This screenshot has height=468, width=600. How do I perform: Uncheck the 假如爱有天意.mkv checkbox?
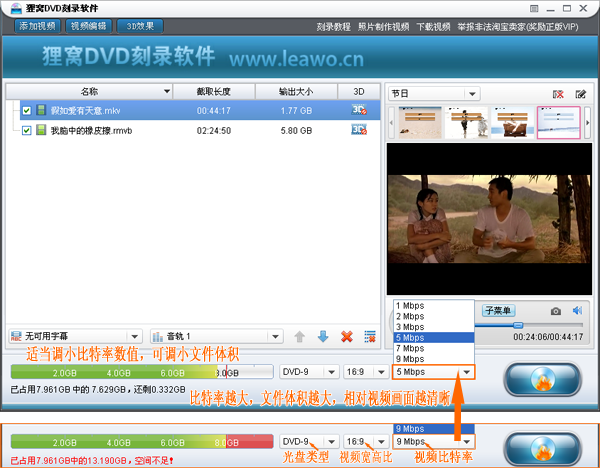(26, 111)
